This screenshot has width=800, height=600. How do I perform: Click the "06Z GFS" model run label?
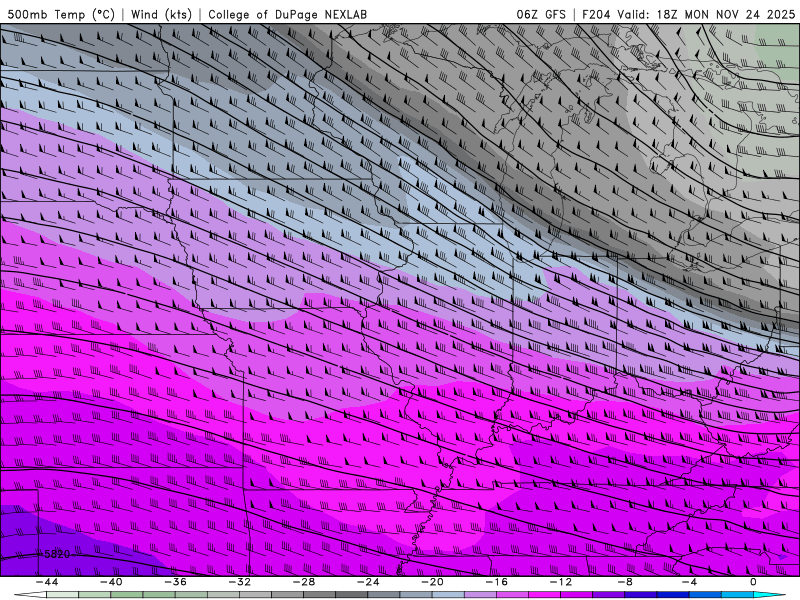coord(541,15)
